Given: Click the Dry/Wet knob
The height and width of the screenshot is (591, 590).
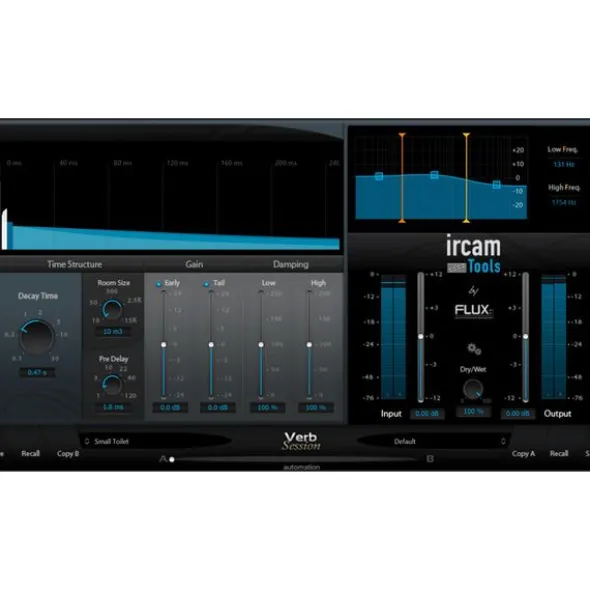Looking at the screenshot, I should pos(473,389).
